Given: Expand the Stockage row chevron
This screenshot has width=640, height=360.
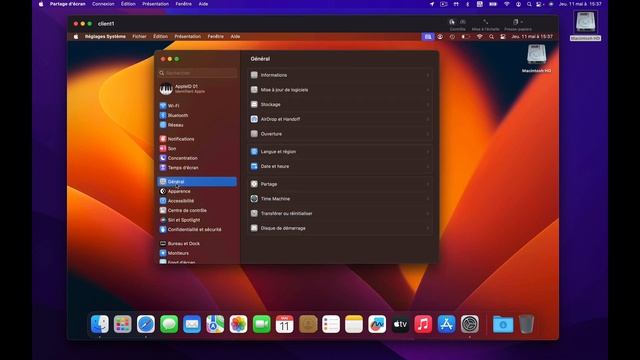Looking at the screenshot, I should [428, 104].
